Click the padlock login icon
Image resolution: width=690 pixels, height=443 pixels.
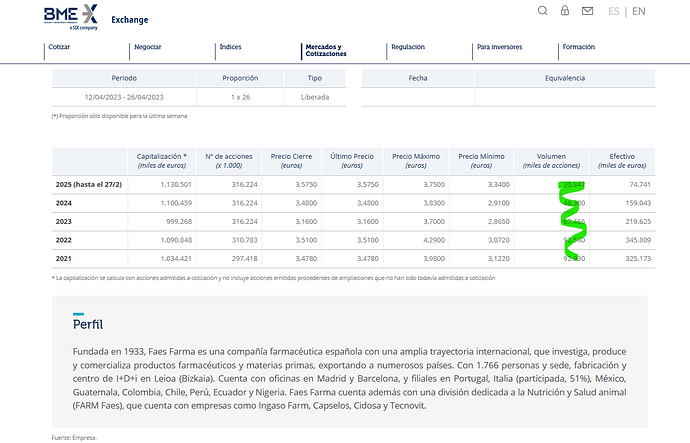pyautogui.click(x=565, y=11)
